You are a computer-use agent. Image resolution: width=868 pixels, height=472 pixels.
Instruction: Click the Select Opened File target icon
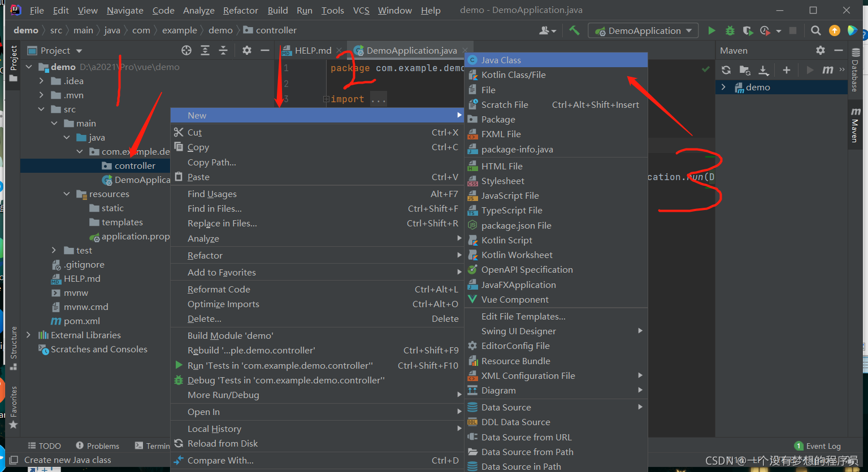tap(186, 50)
